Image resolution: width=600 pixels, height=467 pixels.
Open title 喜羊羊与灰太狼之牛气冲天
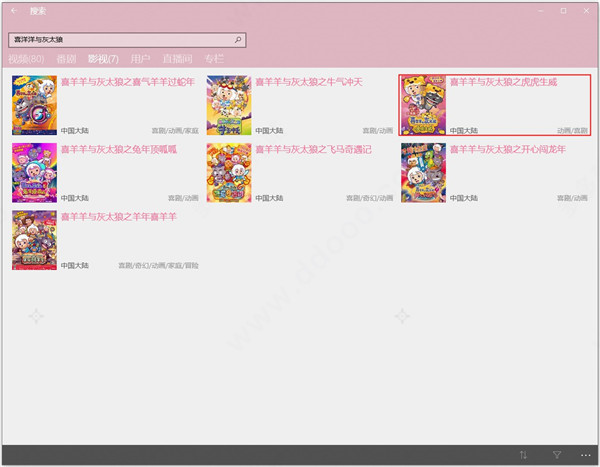(309, 82)
